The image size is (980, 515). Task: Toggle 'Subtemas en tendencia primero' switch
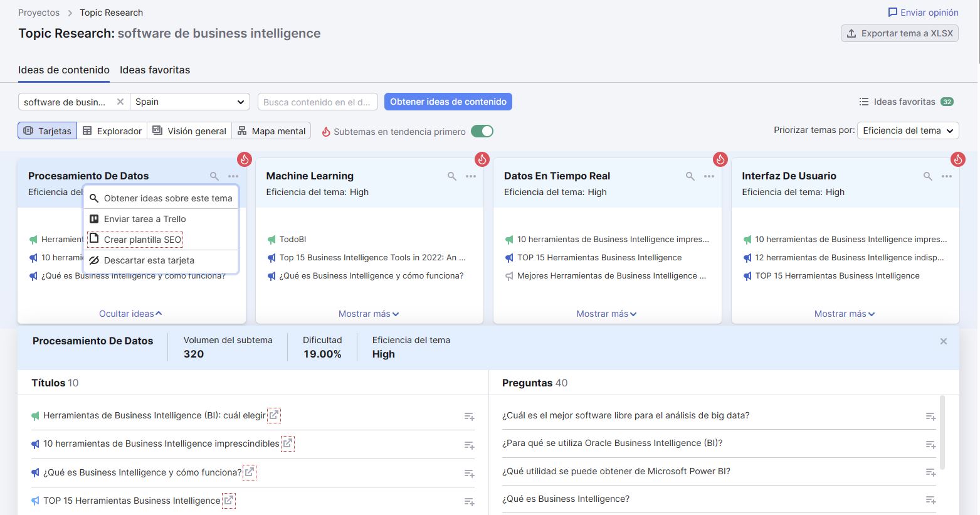[482, 131]
